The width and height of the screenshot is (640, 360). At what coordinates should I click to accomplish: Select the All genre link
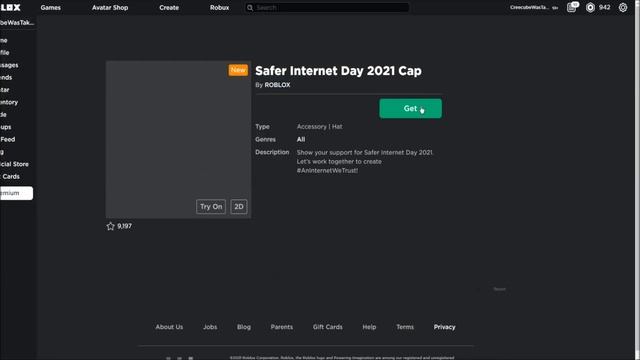[301, 139]
